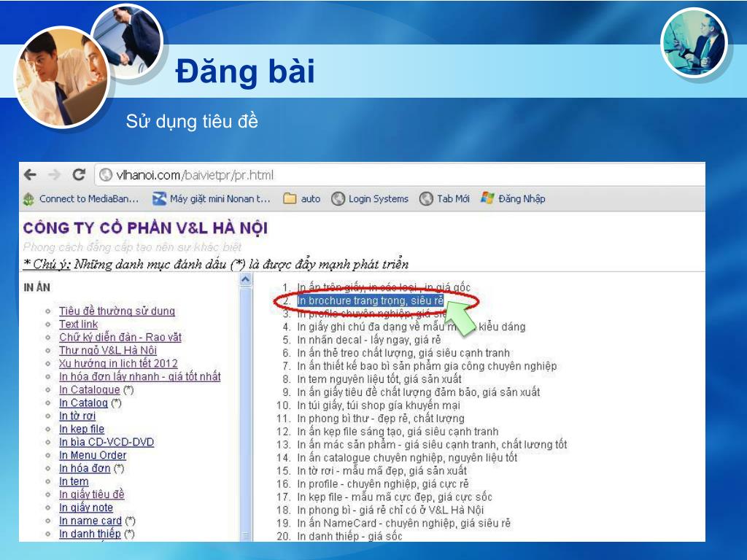Click the Chú ý note about marked categories

pos(216,264)
